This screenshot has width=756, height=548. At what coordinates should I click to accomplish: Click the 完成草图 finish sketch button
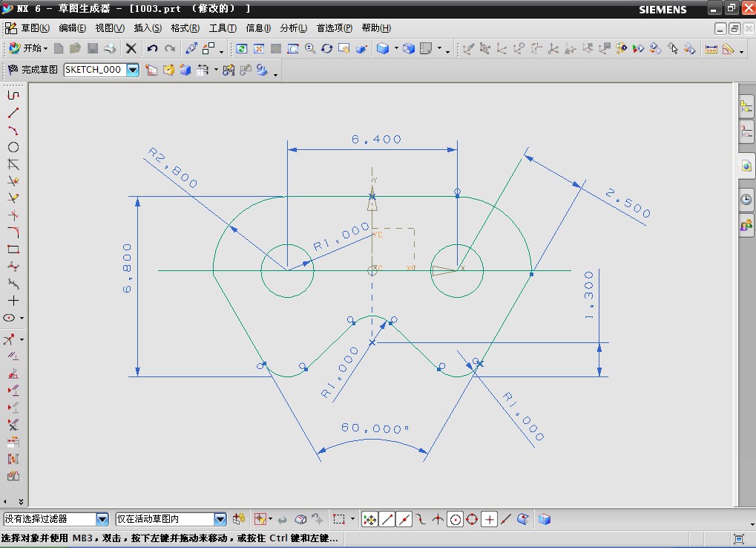33,70
